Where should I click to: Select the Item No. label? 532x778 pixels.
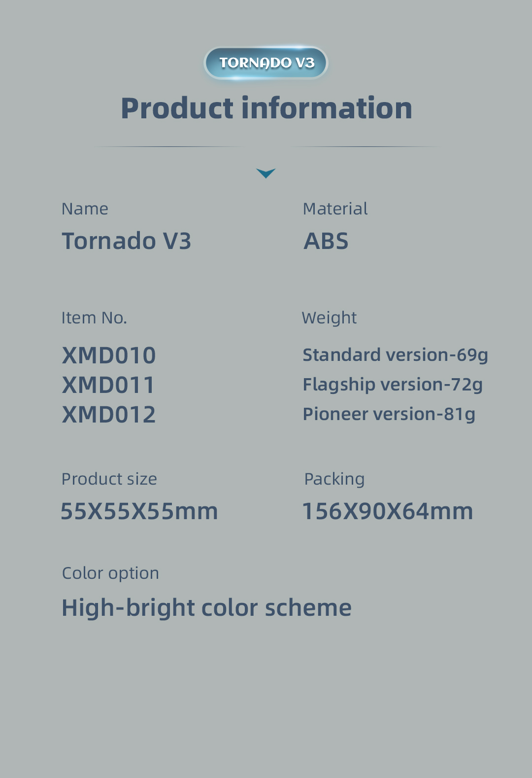coord(94,318)
